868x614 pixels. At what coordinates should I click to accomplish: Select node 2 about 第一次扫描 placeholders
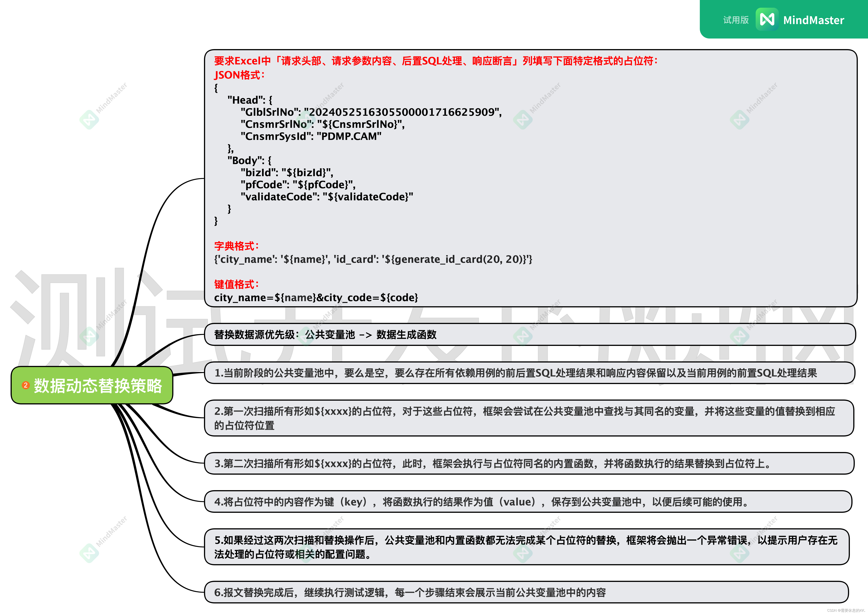tap(529, 418)
